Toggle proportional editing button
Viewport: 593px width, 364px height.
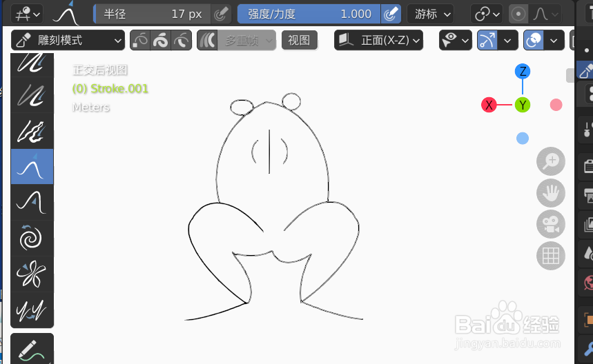518,14
